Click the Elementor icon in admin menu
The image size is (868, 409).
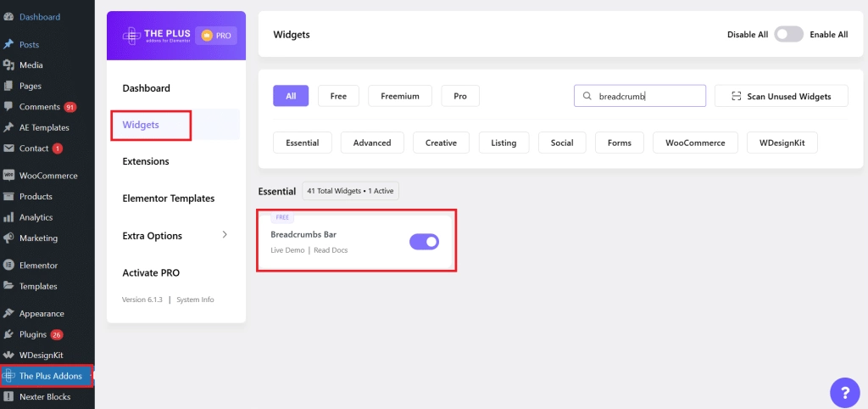pos(8,266)
